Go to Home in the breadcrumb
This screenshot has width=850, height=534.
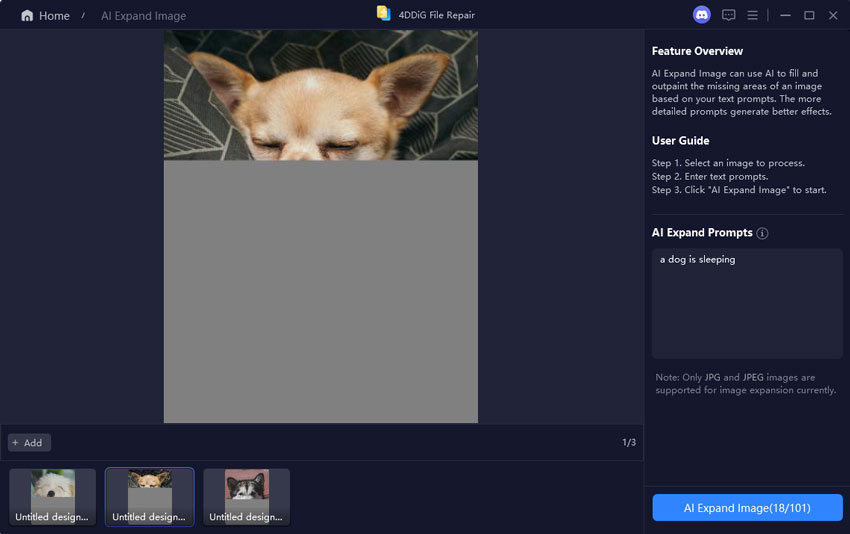[54, 16]
